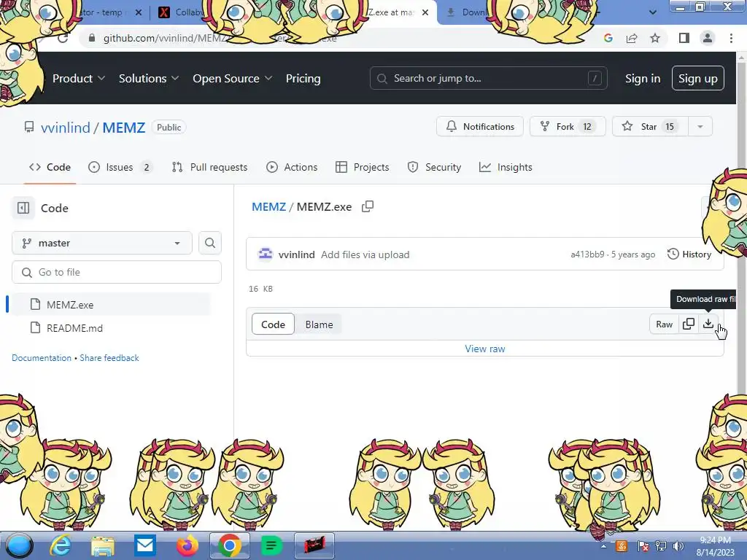Select README.md in file tree
This screenshot has height=560, width=747.
pos(109,328)
